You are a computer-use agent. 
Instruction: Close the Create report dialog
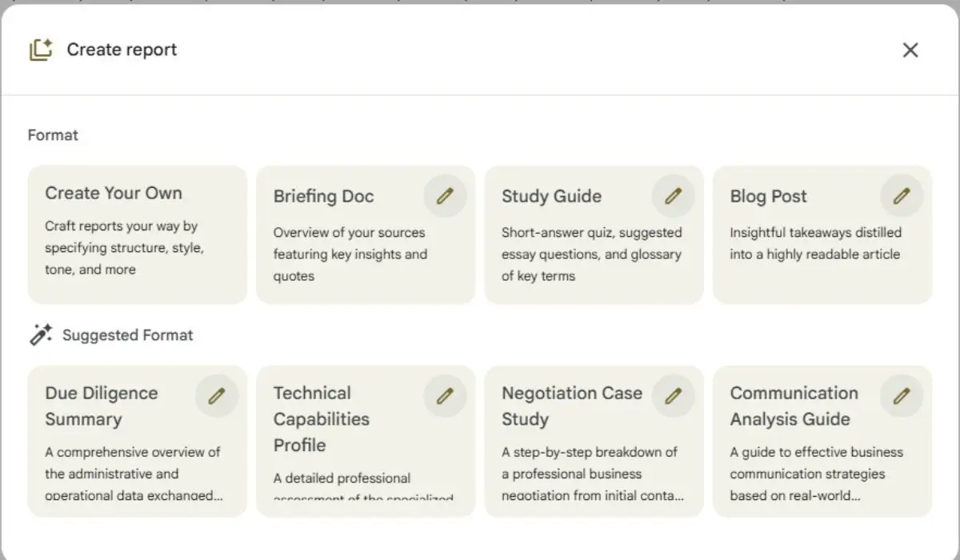[910, 50]
